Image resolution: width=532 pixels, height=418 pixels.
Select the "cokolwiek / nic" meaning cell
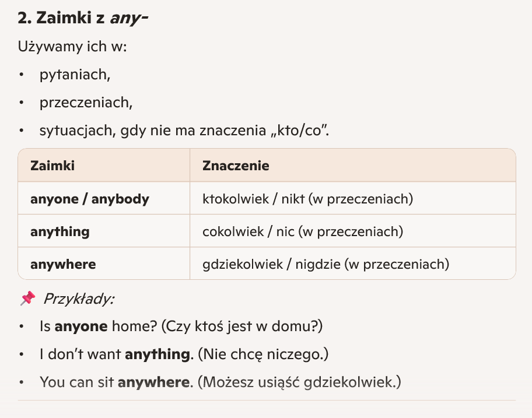pyautogui.click(x=303, y=231)
